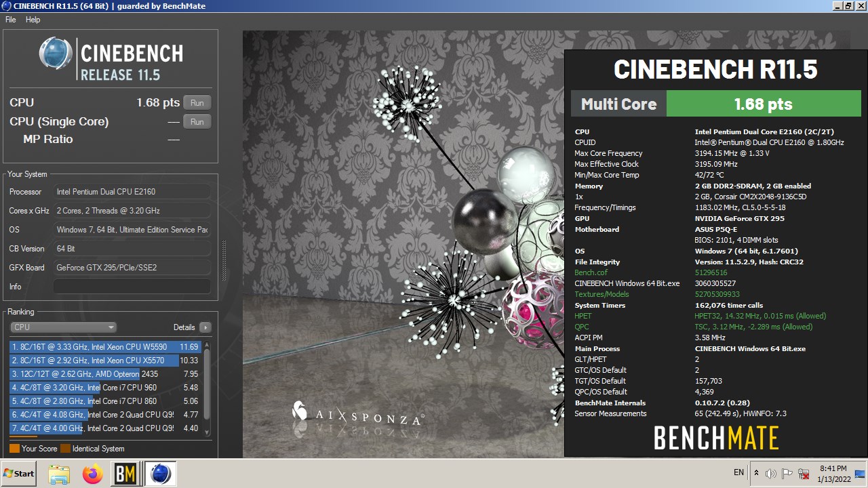Screen dimensions: 868x488
Task: Open the volume speaker tray icon
Action: pos(771,474)
